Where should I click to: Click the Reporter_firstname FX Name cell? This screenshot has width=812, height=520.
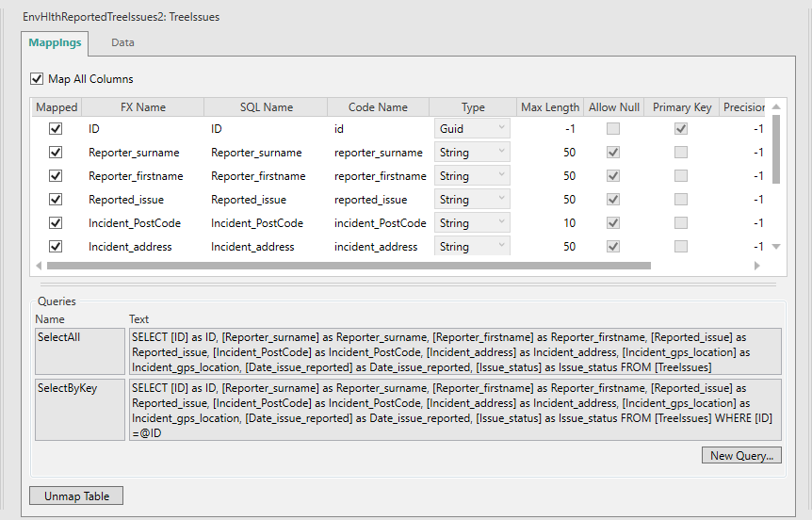tap(136, 175)
